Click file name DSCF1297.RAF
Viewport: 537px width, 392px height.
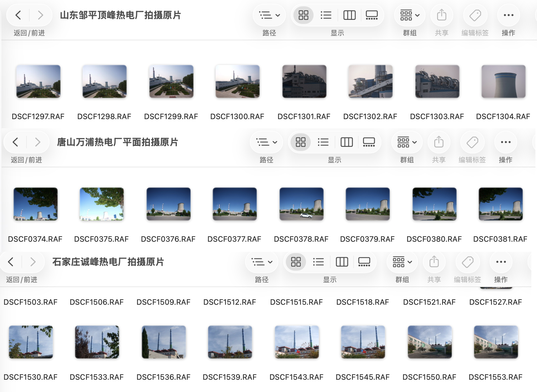(x=38, y=117)
